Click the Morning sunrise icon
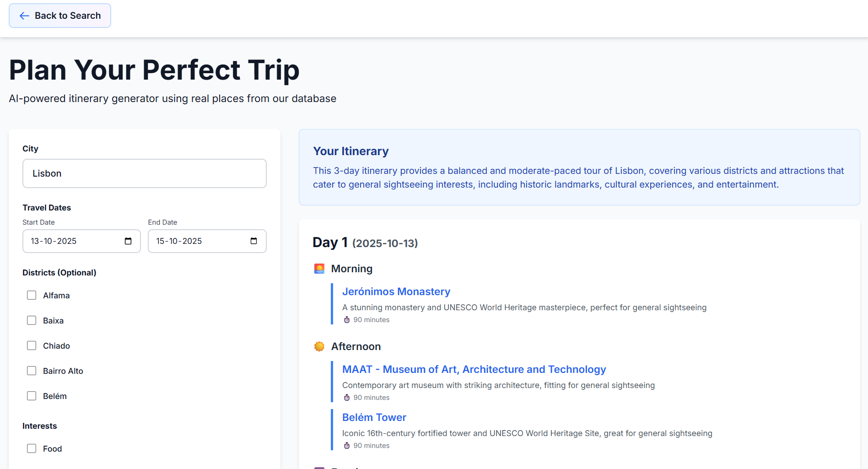This screenshot has height=469, width=868. (x=319, y=269)
